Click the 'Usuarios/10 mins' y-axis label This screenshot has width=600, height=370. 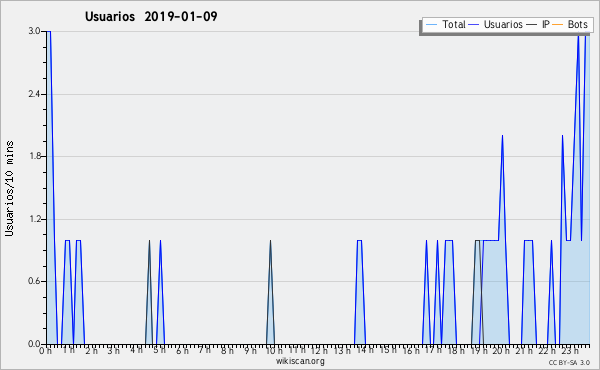tap(10, 188)
